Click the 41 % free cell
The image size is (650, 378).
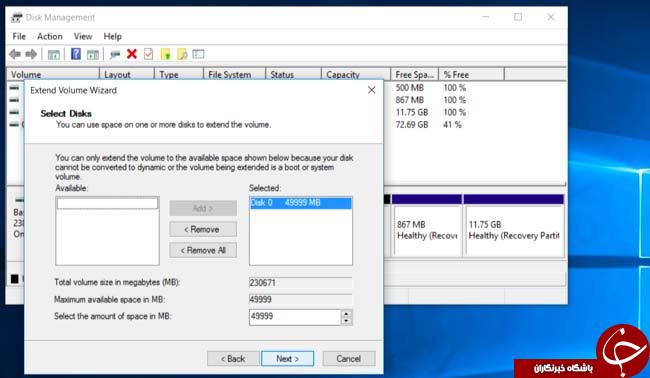point(452,125)
